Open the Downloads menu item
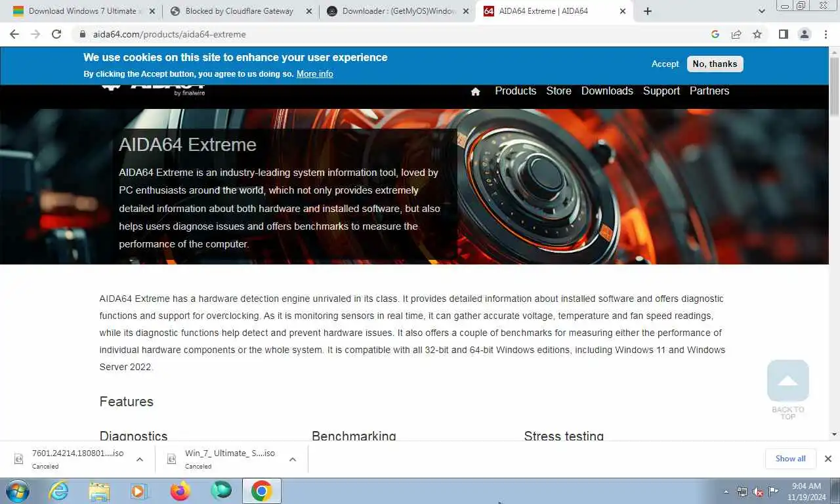Screen dimensions: 840x504 click(x=607, y=91)
